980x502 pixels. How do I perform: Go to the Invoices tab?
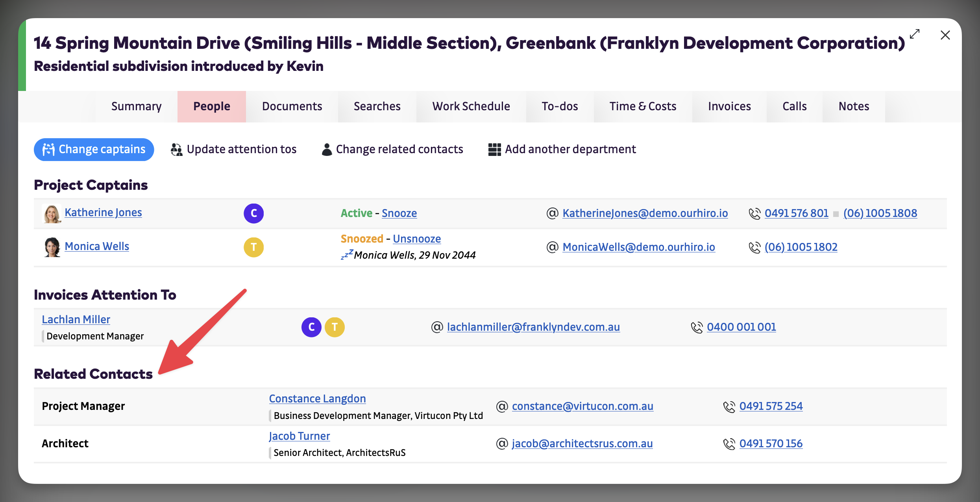point(729,107)
